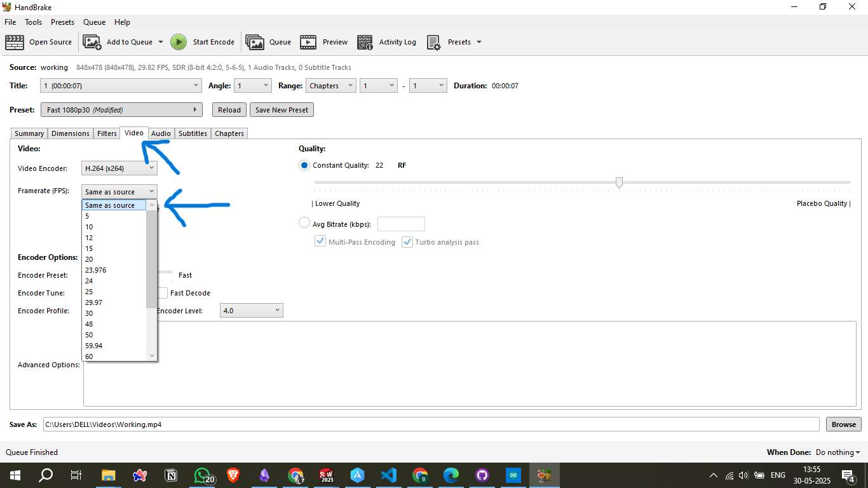868x488 pixels.
Task: Open Windows Start menu
Action: click(x=14, y=475)
